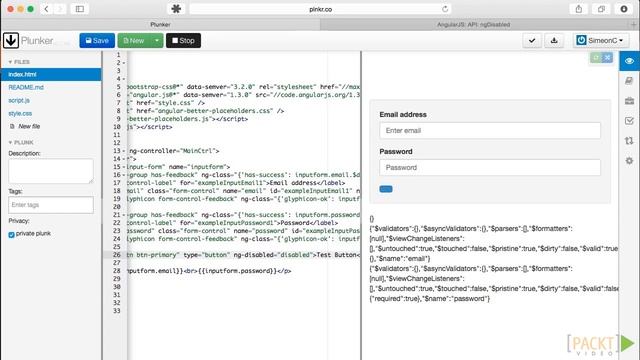
Task: Click the Enter tags field
Action: pyautogui.click(x=51, y=205)
